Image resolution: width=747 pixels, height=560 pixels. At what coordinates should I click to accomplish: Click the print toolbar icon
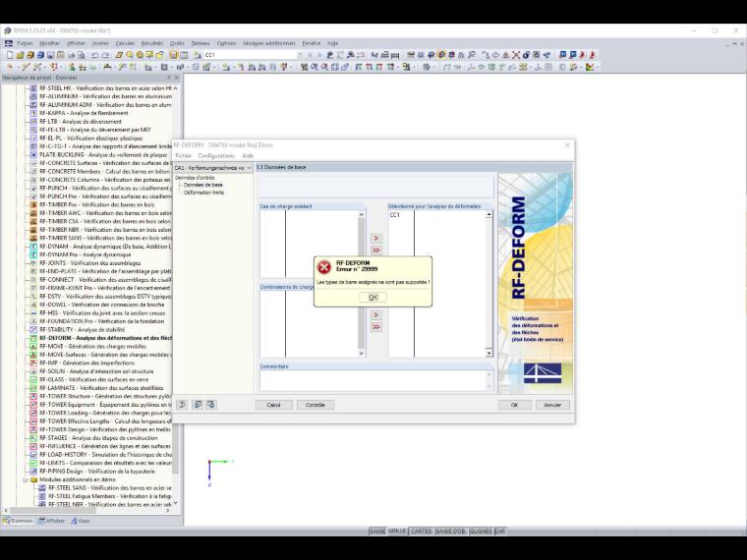click(x=71, y=55)
